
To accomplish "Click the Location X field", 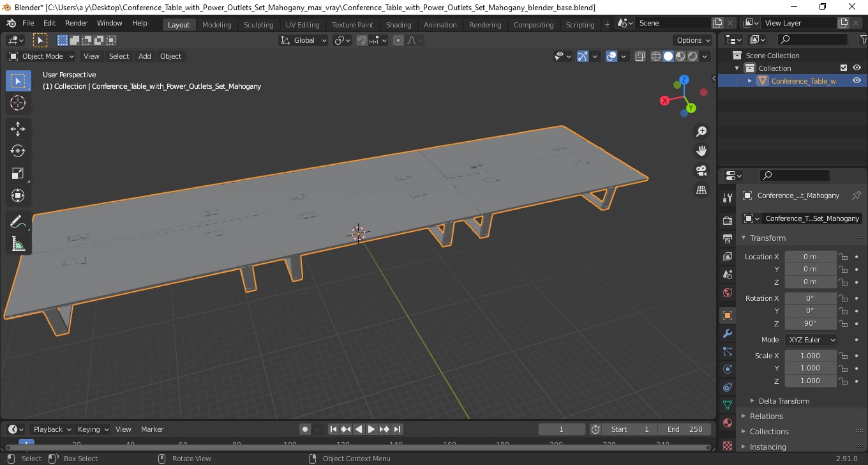I will point(810,257).
